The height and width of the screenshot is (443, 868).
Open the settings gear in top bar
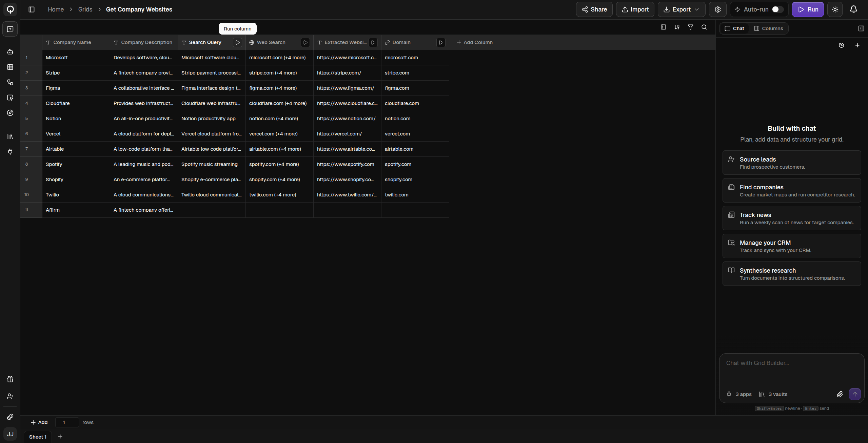[x=717, y=9]
